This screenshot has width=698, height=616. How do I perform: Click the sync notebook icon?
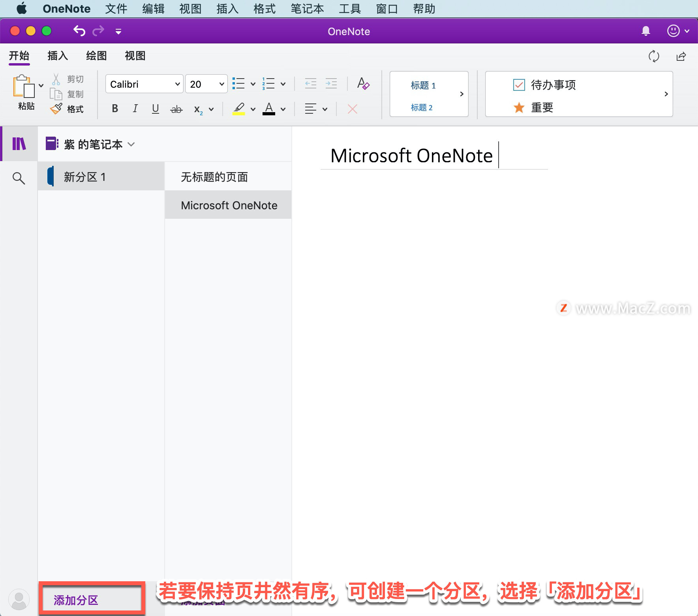654,56
